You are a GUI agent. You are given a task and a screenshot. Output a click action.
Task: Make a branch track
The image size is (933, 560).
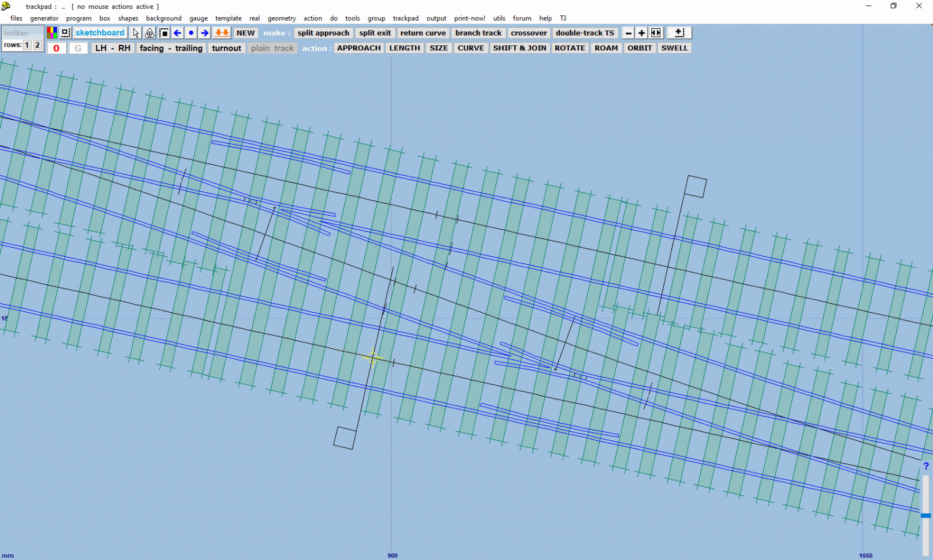tap(478, 33)
